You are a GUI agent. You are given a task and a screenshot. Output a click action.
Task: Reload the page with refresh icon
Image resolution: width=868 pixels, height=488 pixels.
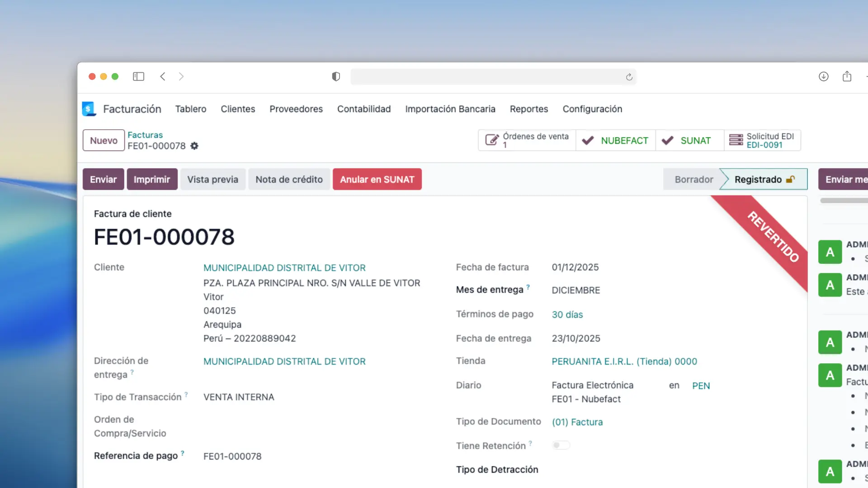click(629, 77)
